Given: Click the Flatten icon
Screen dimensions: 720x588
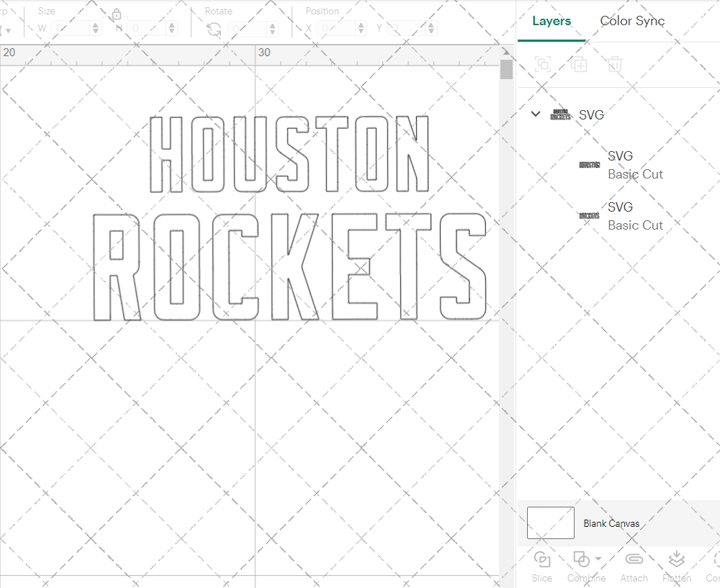Looking at the screenshot, I should tap(676, 559).
